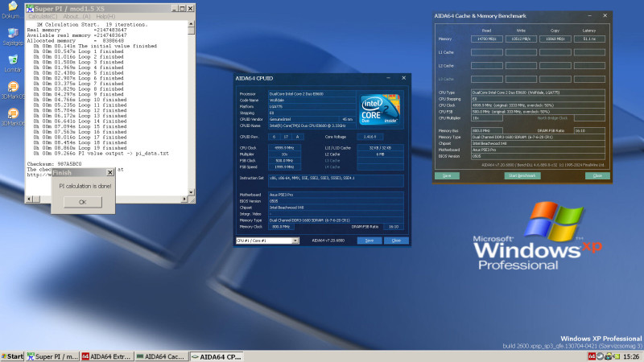Switch to Super PI taskbar button
The image size is (644, 362).
coord(52,356)
